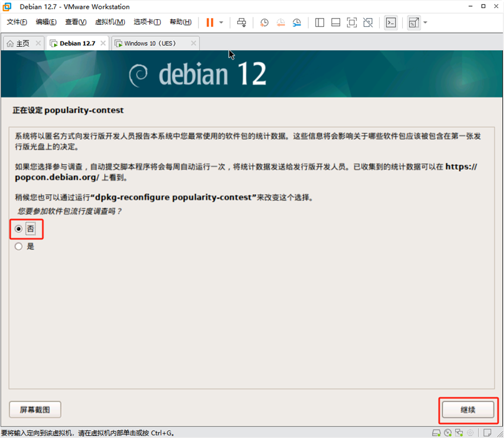Toggle the thumbnail bar view
Screen dimensions: 504x438
336,22
